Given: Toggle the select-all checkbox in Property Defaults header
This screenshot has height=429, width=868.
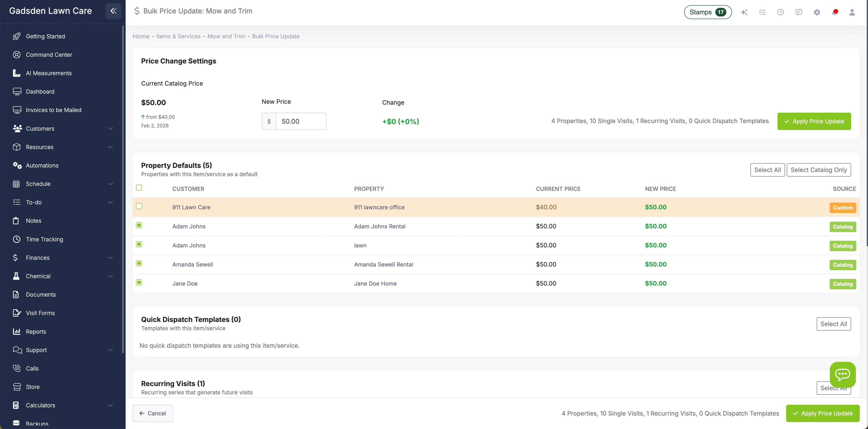Looking at the screenshot, I should pos(139,188).
